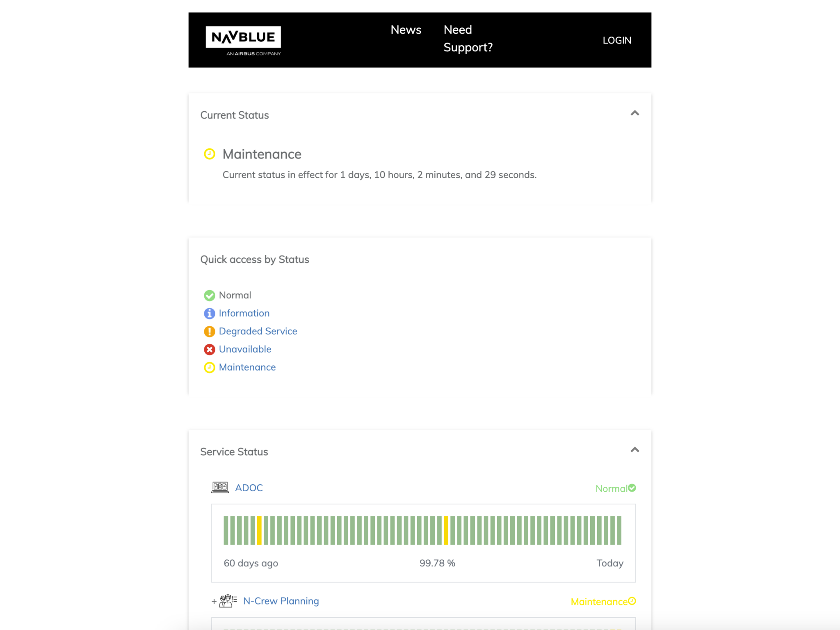Open the Maintenance quick access link
The height and width of the screenshot is (630, 840).
[247, 367]
